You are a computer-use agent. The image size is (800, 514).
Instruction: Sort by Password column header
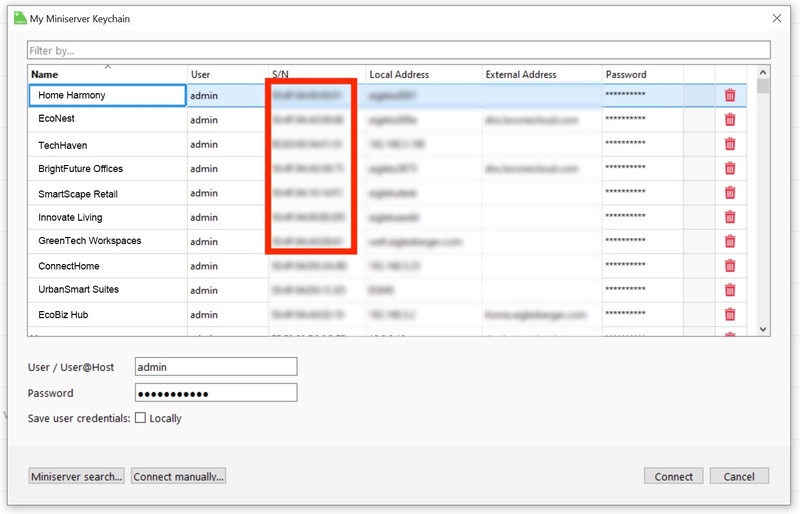click(x=642, y=74)
